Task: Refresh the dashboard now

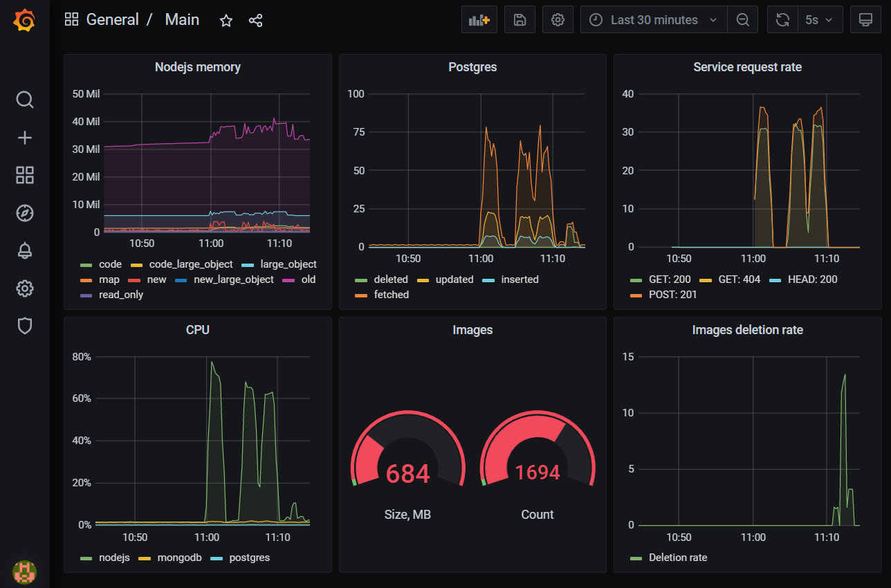Action: [782, 20]
